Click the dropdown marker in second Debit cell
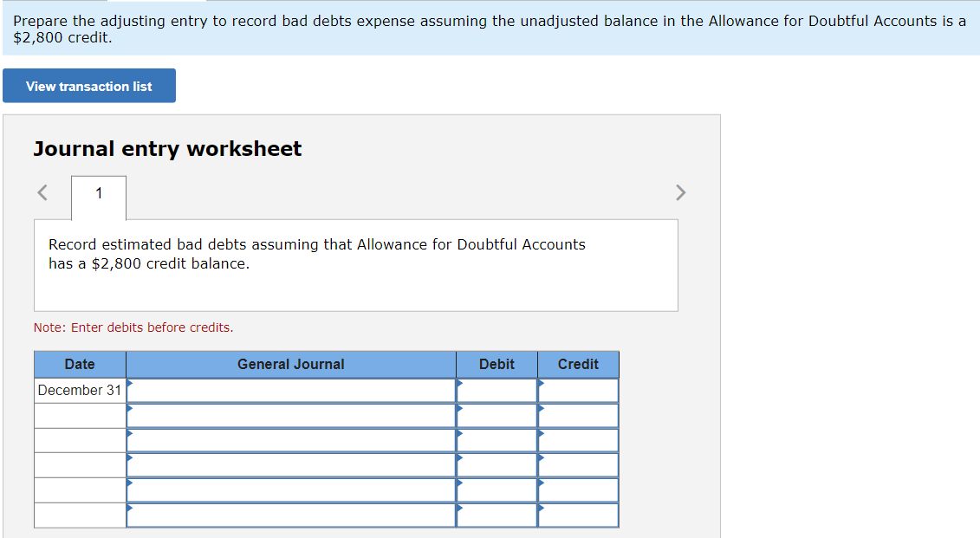 coord(459,410)
